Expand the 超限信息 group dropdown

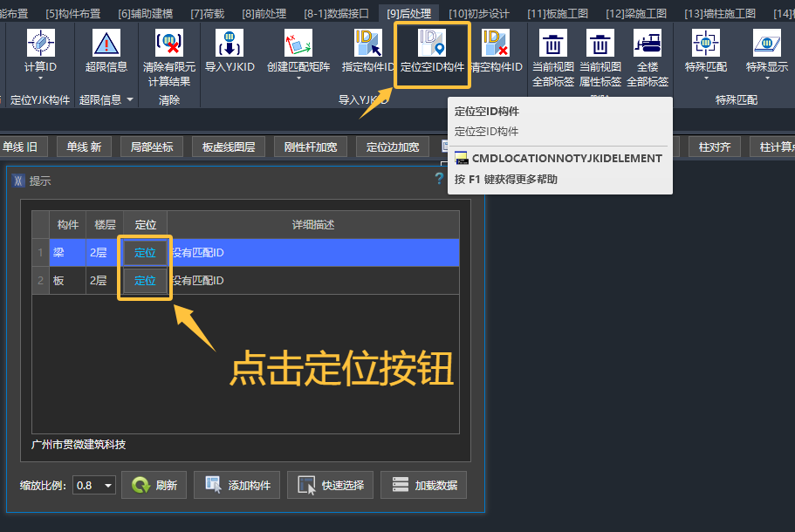coord(130,99)
